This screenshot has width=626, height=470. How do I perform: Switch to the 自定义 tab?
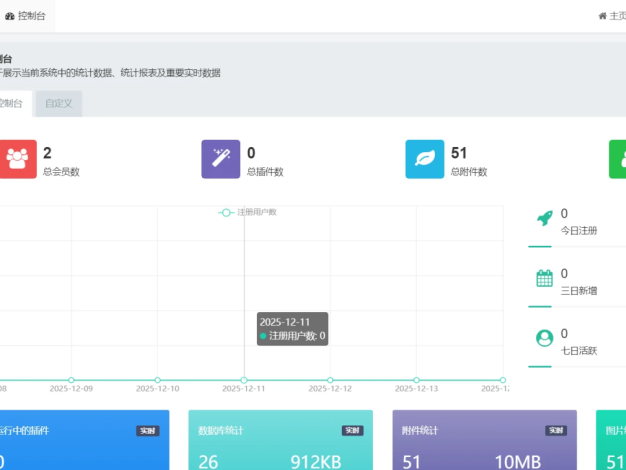click(59, 104)
